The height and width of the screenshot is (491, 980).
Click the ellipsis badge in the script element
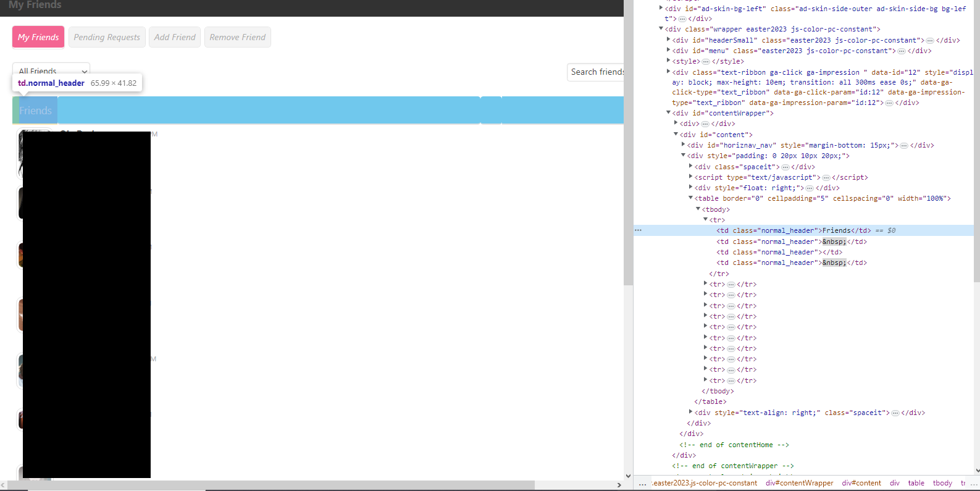(x=826, y=178)
